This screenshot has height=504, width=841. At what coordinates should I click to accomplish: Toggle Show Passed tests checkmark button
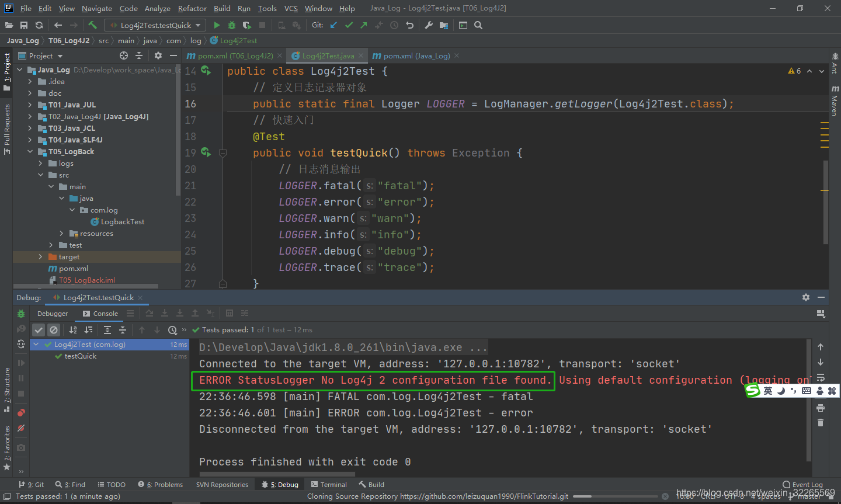tap(39, 330)
